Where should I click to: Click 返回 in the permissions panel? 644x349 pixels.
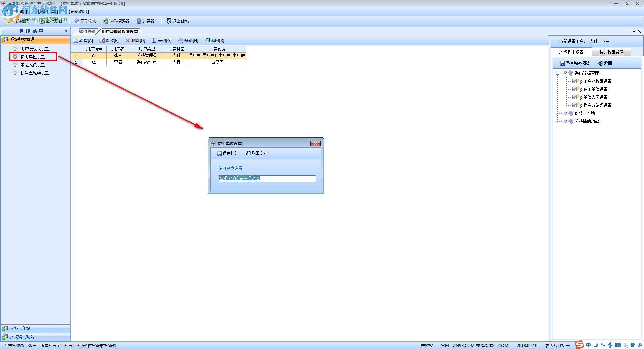click(x=605, y=63)
